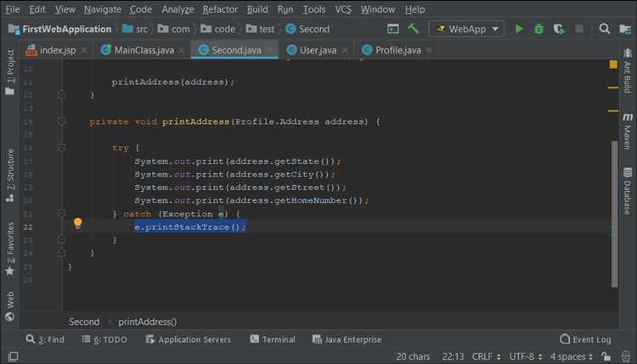This screenshot has height=364, width=637.
Task: Change UTF-8 file encoding
Action: (x=526, y=356)
